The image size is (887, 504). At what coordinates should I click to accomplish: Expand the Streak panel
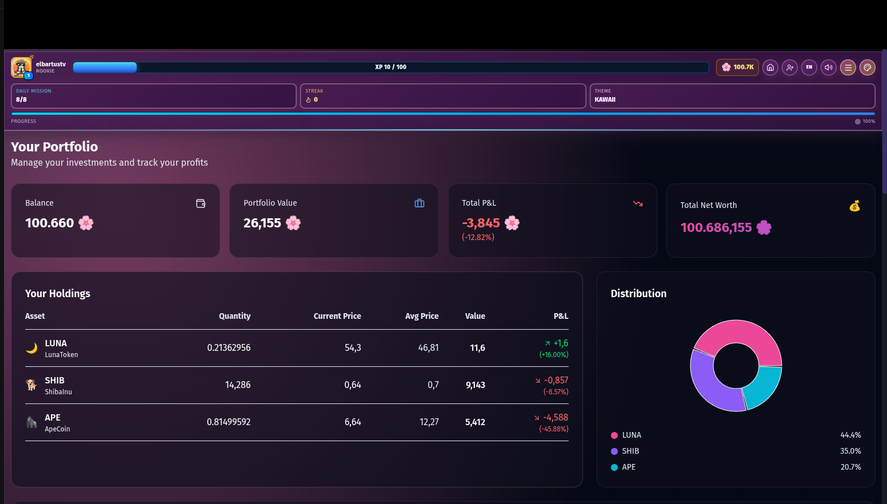coord(442,95)
